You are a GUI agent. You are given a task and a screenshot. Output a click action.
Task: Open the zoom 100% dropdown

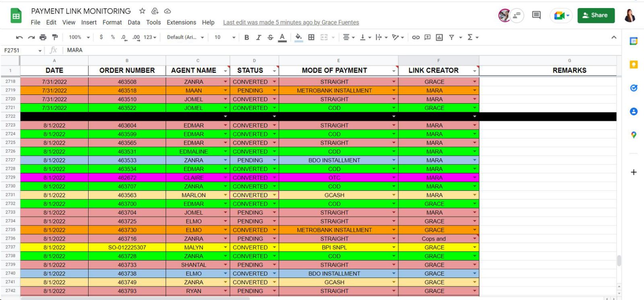79,37
